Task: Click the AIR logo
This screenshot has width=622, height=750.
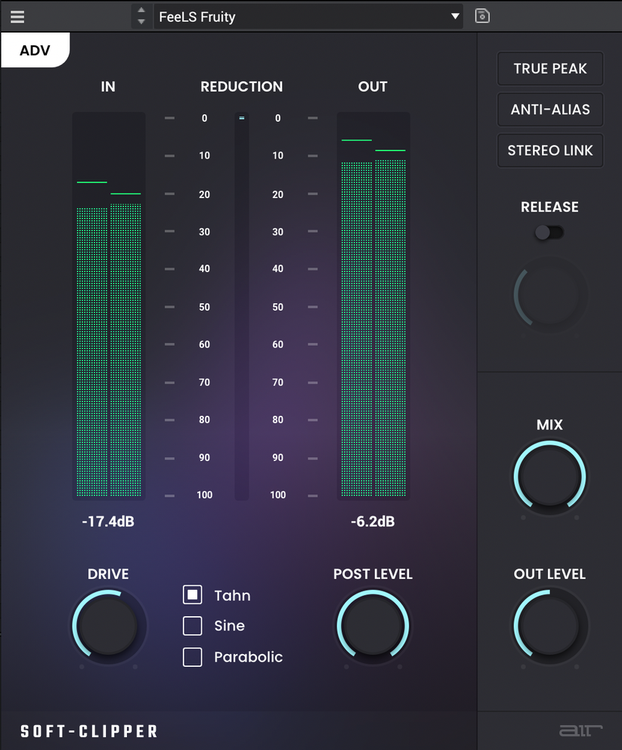Action: [574, 731]
